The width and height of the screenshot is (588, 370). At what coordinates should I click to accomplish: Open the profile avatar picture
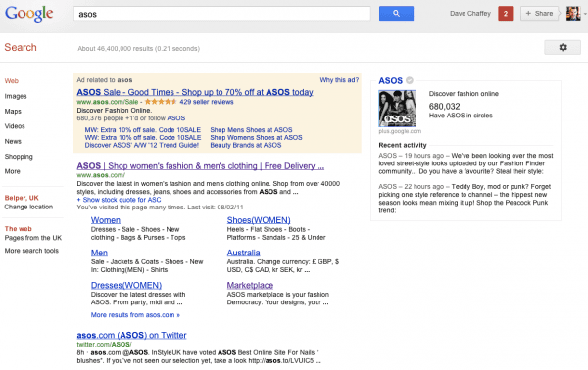573,14
